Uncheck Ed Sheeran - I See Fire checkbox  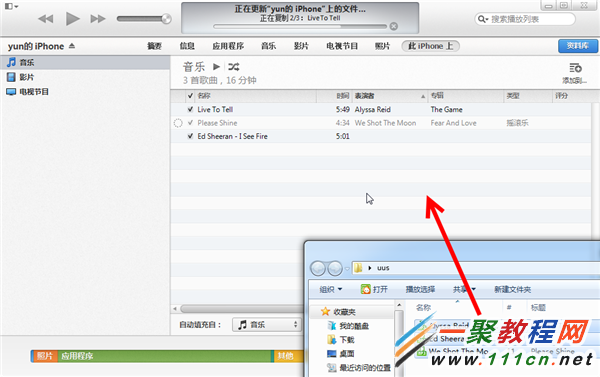point(190,136)
